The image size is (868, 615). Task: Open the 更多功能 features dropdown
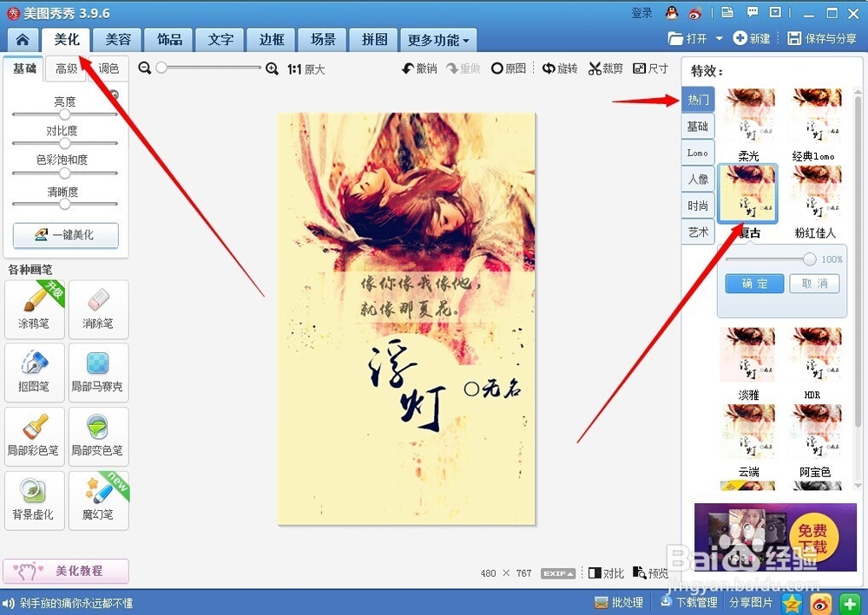(x=436, y=40)
